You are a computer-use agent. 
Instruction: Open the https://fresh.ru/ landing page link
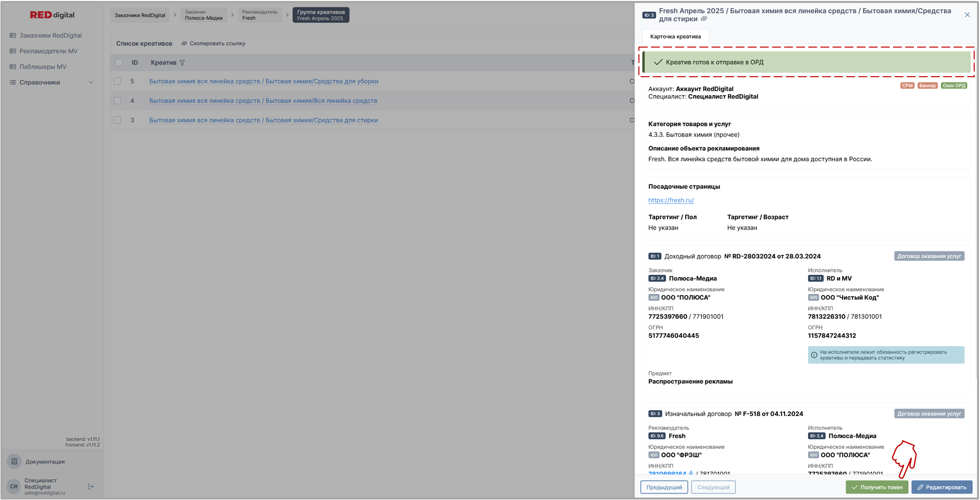click(x=671, y=200)
